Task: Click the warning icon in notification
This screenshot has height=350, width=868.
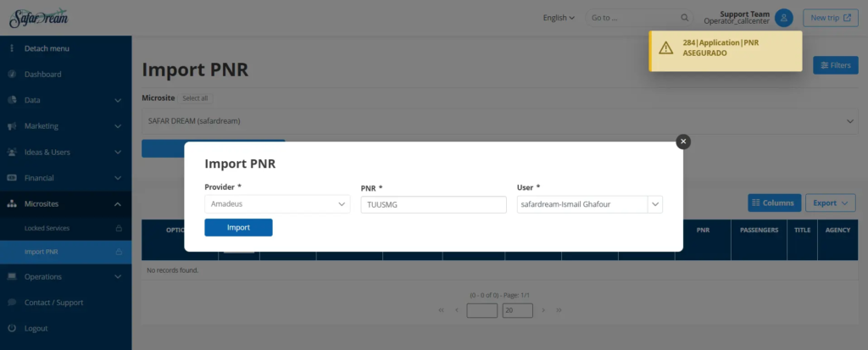Action: coord(666,47)
